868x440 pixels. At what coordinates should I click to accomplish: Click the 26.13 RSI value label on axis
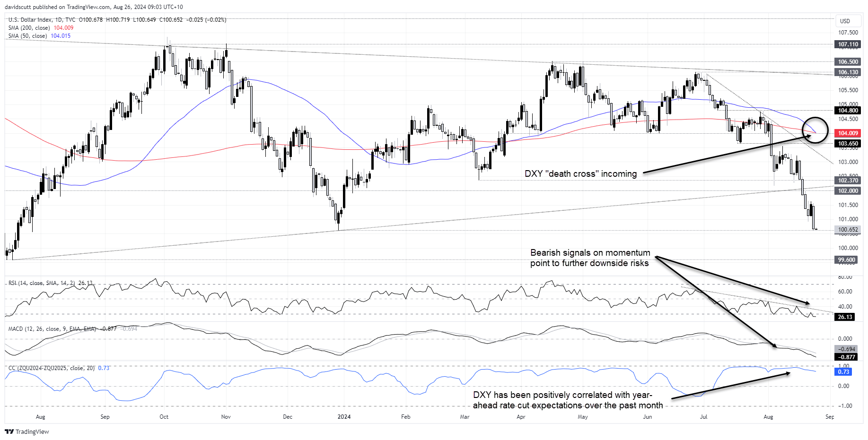tap(845, 317)
